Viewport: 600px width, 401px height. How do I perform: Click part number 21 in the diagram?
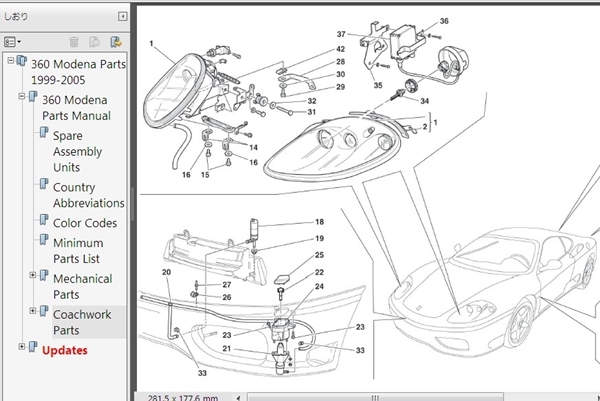227,349
